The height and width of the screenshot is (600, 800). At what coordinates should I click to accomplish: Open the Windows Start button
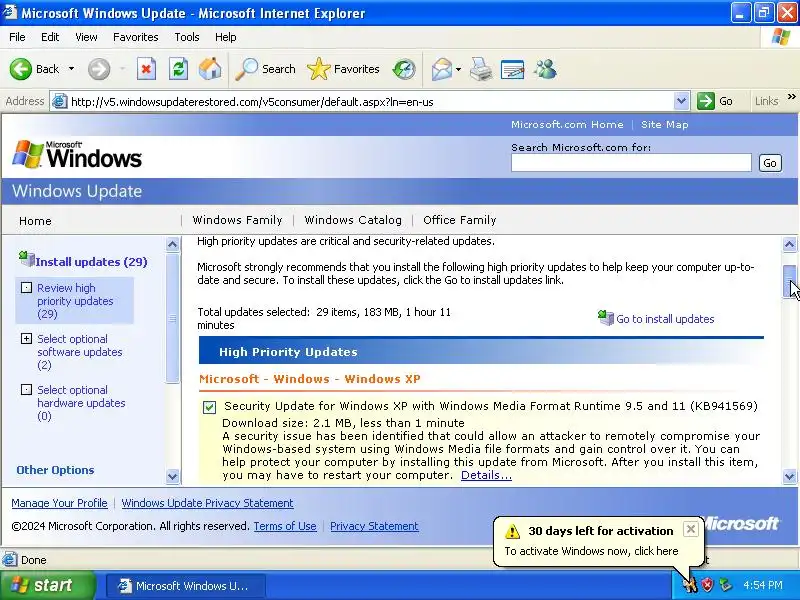coord(48,585)
